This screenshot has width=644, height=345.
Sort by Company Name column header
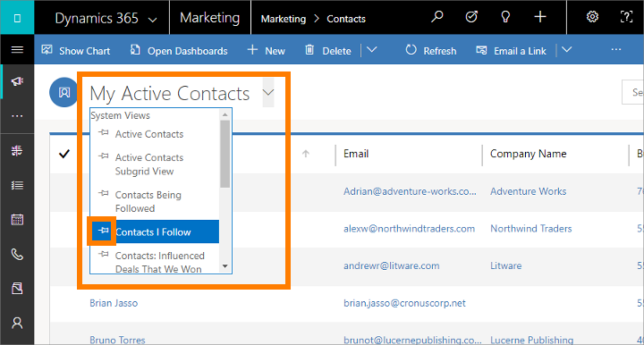[x=529, y=154]
